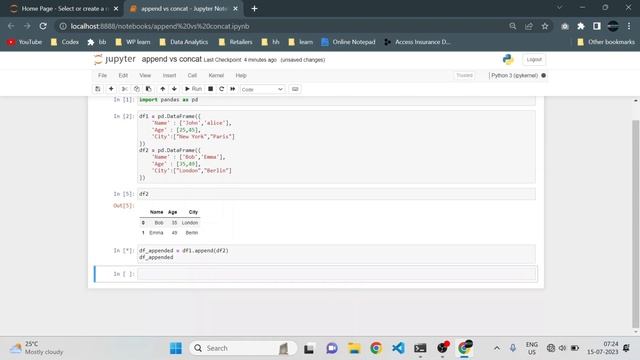Close the Home Page browser tab

[x=116, y=9]
